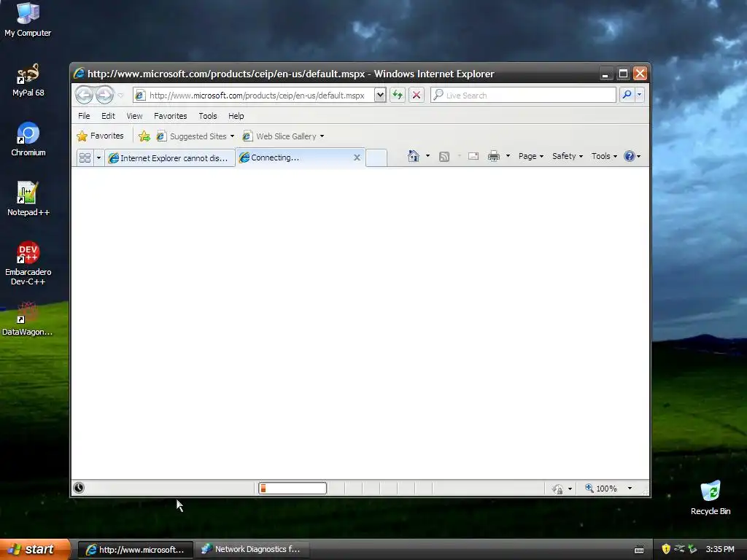The width and height of the screenshot is (747, 560).
Task: Open the recent pages dropdown arrow
Action: click(121, 96)
